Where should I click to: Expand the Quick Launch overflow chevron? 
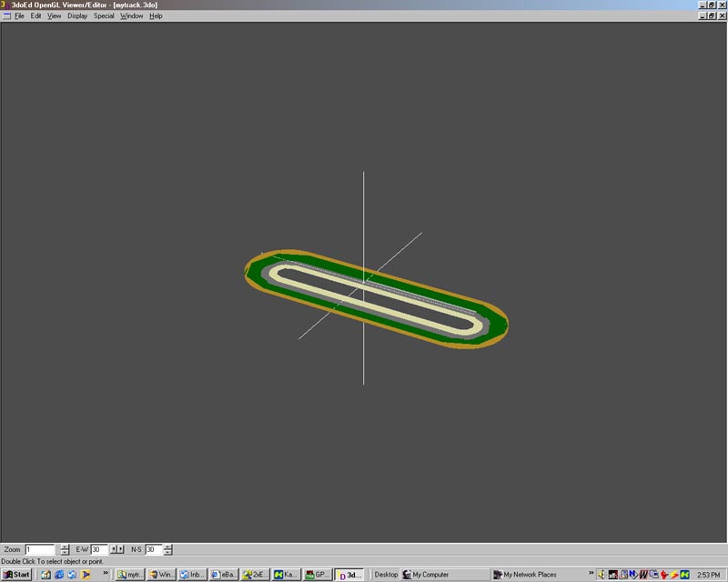[106, 573]
